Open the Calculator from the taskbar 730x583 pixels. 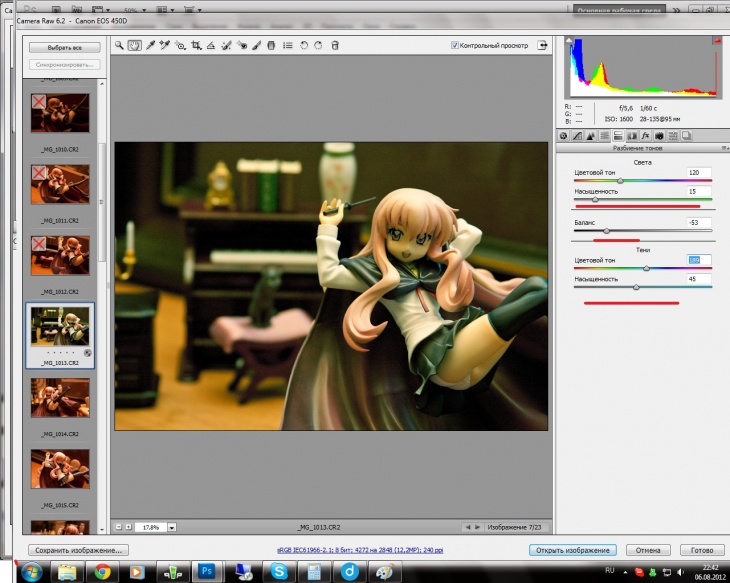pyautogui.click(x=314, y=571)
